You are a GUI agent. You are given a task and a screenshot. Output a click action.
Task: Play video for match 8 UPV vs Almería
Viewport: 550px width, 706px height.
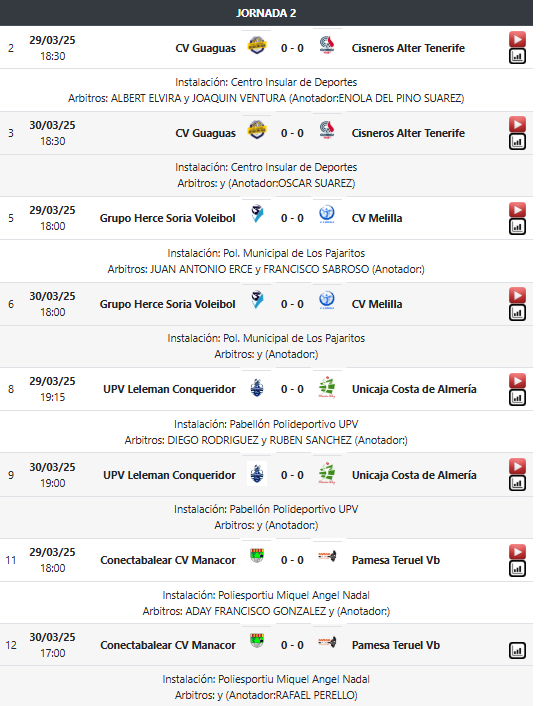coord(517,381)
